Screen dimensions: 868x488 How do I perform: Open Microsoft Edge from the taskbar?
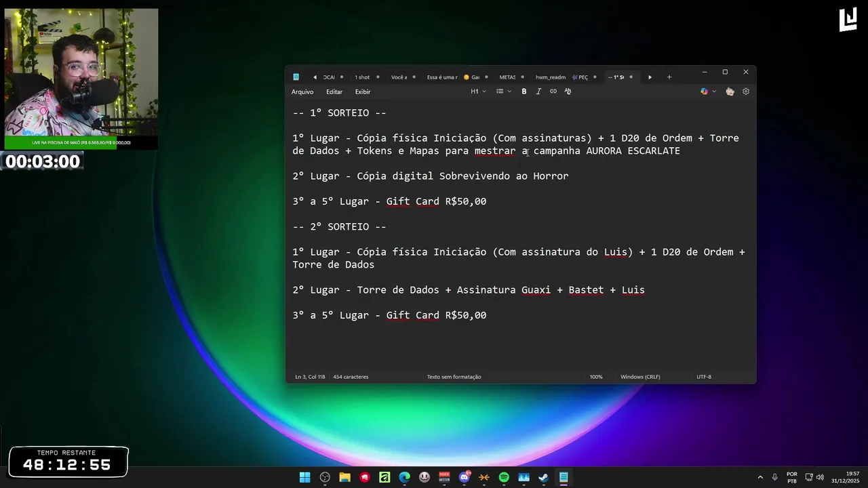click(404, 477)
